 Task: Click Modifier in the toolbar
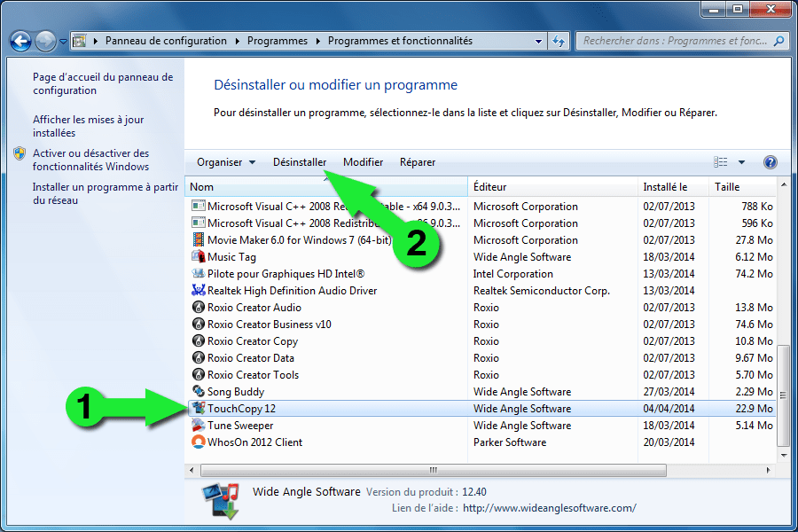[x=363, y=162]
